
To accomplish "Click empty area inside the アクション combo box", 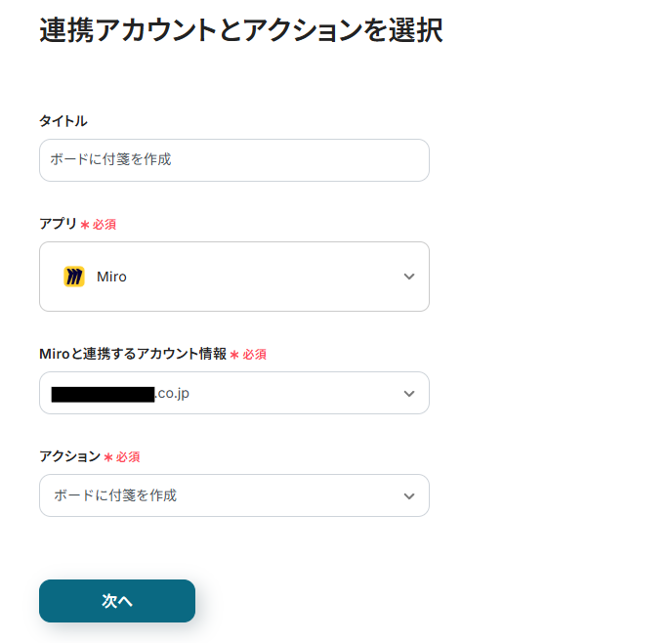I will click(x=293, y=495).
